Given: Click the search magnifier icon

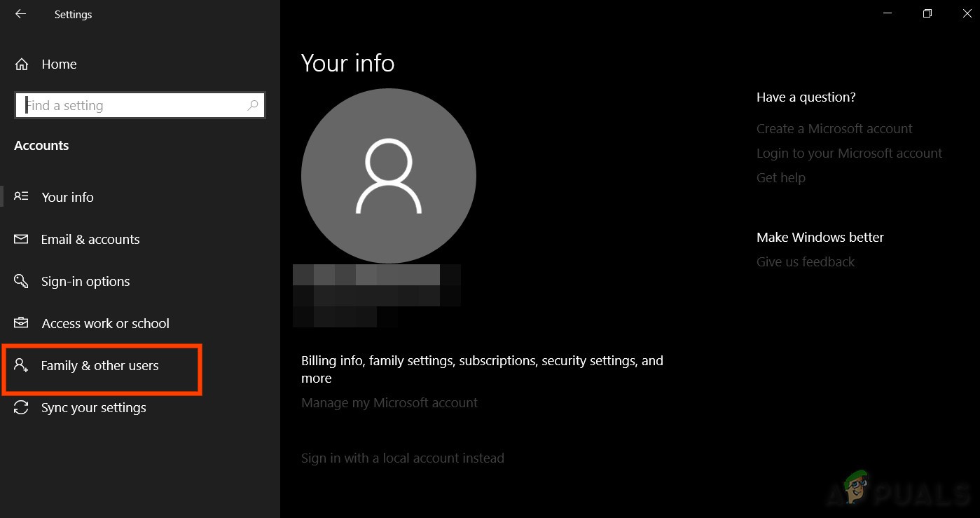Looking at the screenshot, I should (253, 105).
